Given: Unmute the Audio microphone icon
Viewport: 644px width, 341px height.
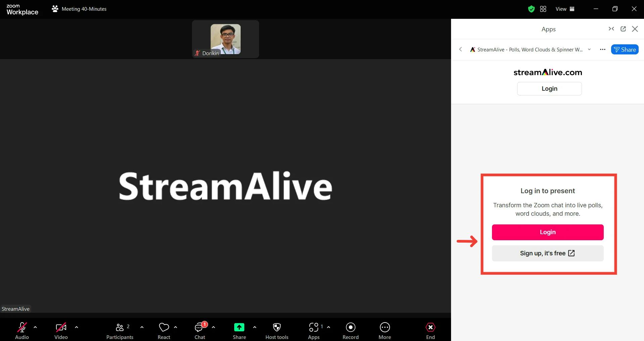Looking at the screenshot, I should coord(22,327).
